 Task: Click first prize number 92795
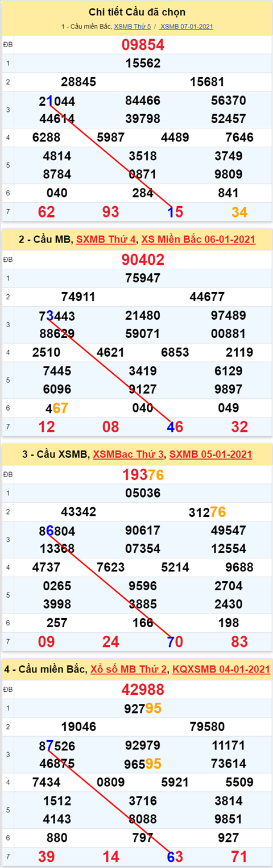[143, 708]
